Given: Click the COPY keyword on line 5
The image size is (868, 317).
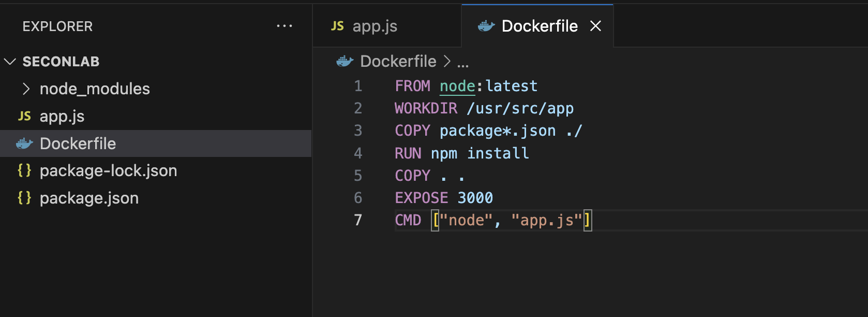Looking at the screenshot, I should pyautogui.click(x=412, y=176).
